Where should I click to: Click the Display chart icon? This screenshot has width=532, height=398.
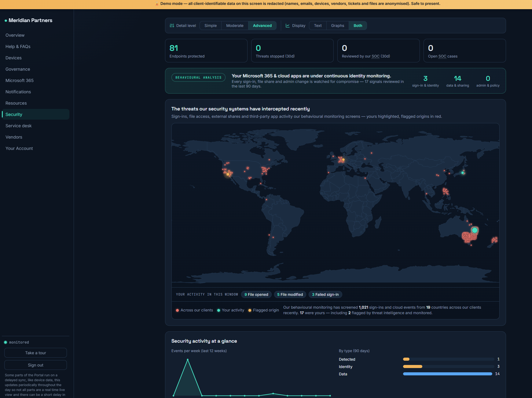click(288, 26)
